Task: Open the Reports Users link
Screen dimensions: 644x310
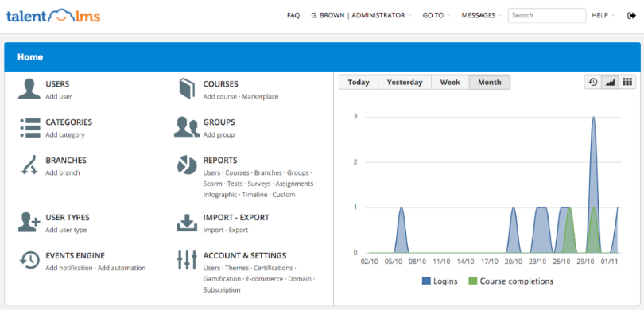Action: pos(211,172)
